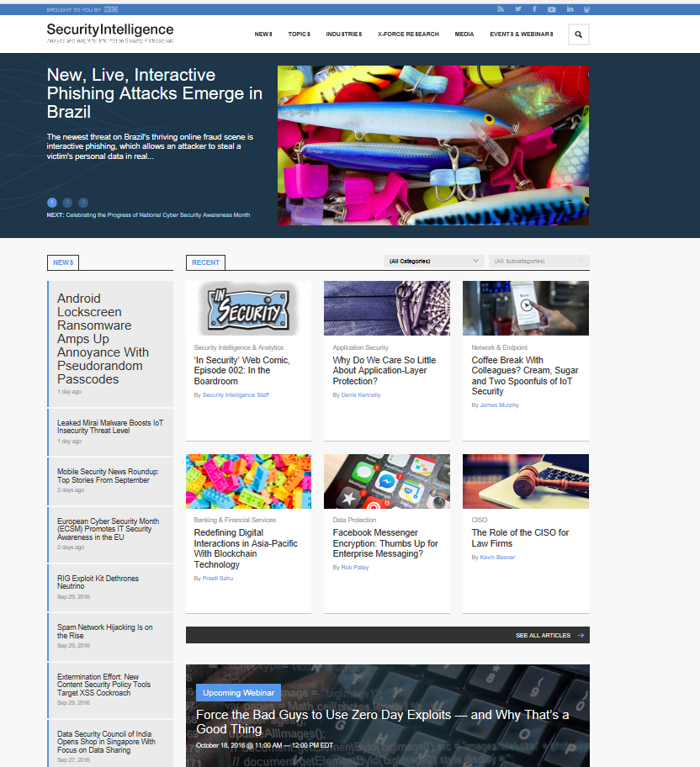Switch to carousel slide 3
Screen dimensions: 700x767
point(83,203)
